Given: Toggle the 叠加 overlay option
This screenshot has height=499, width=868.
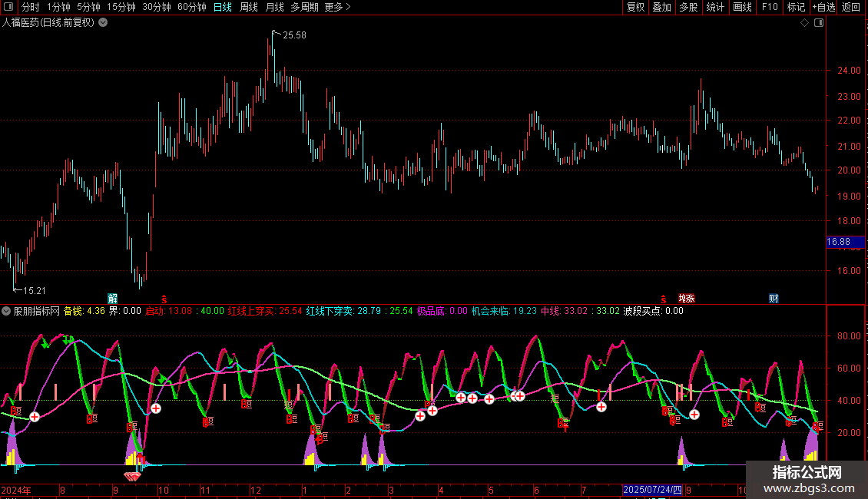Looking at the screenshot, I should pos(661,8).
